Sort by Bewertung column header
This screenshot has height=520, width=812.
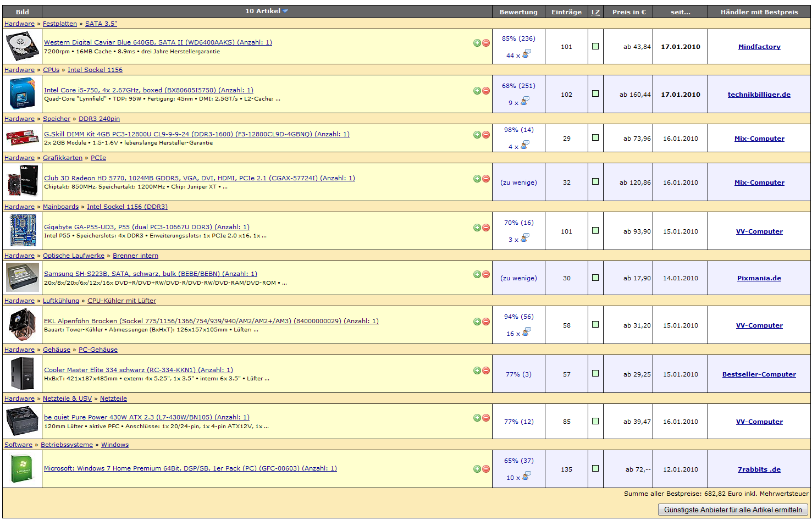[x=518, y=12]
